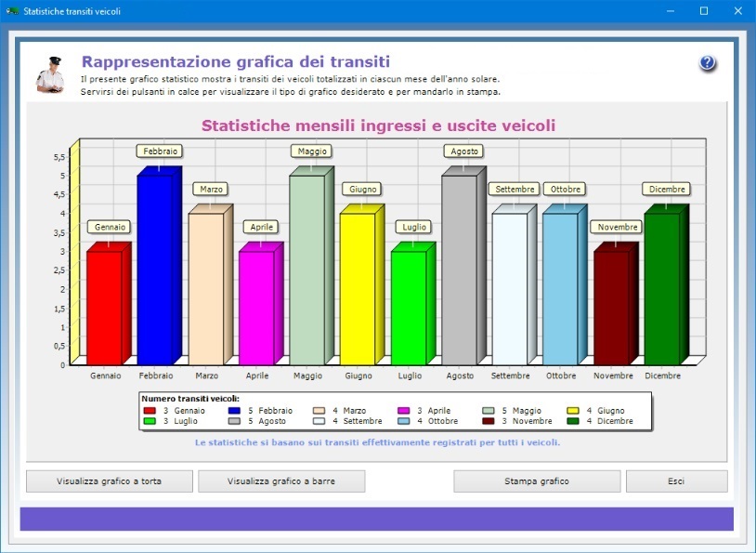Click the 5,5 value on y-axis
This screenshot has width=756, height=553.
[59, 157]
